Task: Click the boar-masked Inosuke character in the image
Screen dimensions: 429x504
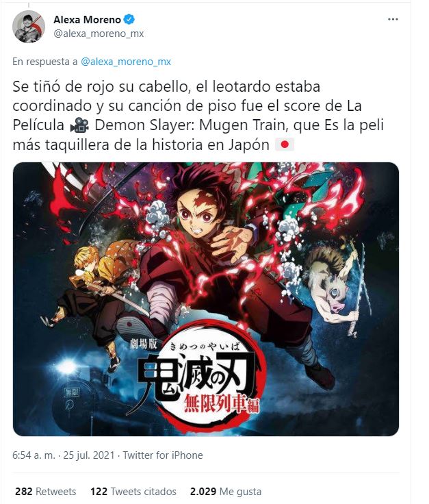Action: coord(335,286)
